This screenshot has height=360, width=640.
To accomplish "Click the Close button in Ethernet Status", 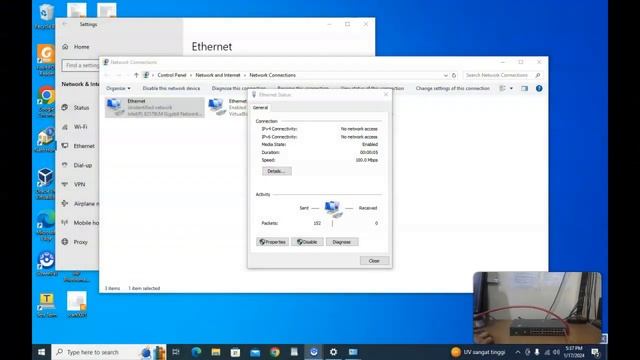I will [x=374, y=261].
